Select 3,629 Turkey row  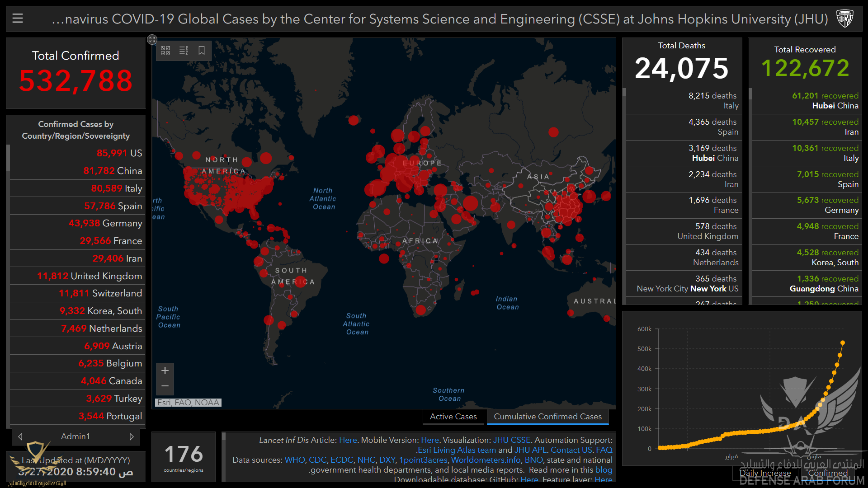tap(77, 399)
